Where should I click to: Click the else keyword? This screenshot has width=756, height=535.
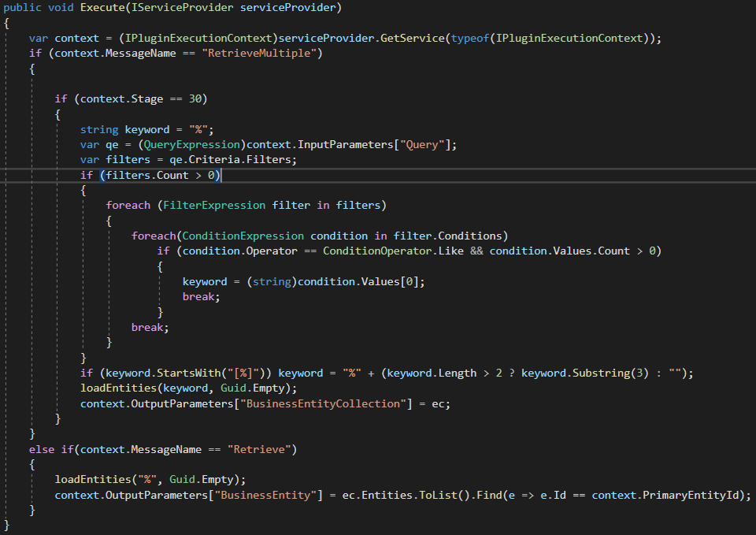(42, 450)
